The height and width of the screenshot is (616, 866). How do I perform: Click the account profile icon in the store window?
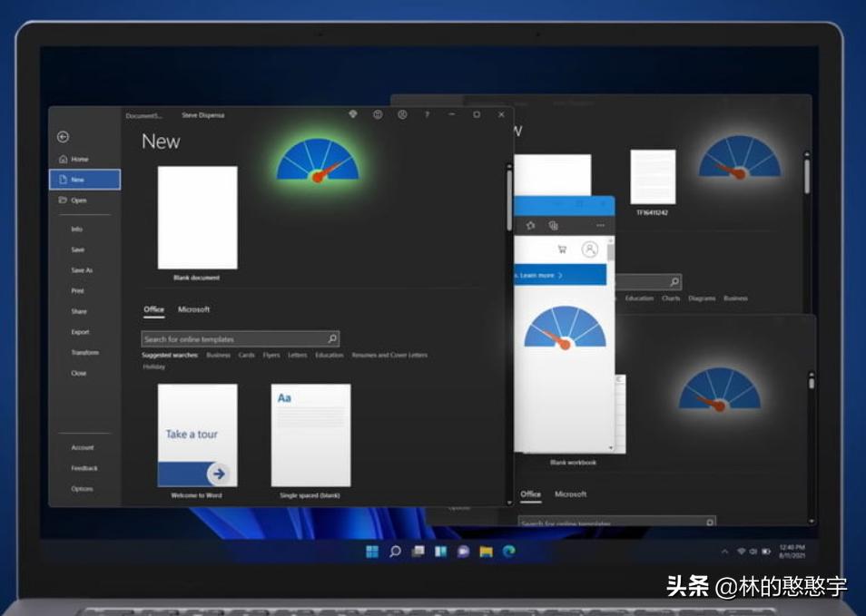click(590, 249)
